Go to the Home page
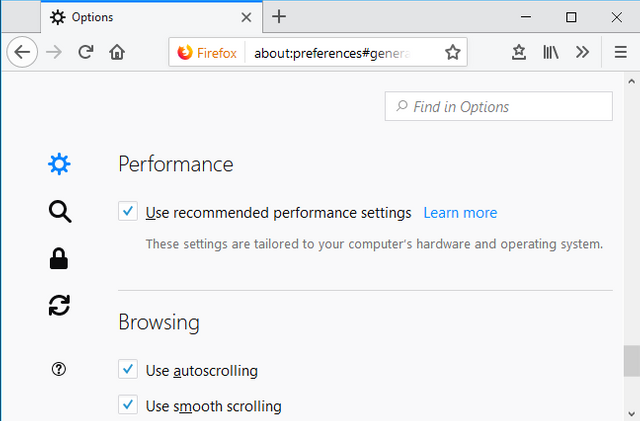 (x=117, y=52)
